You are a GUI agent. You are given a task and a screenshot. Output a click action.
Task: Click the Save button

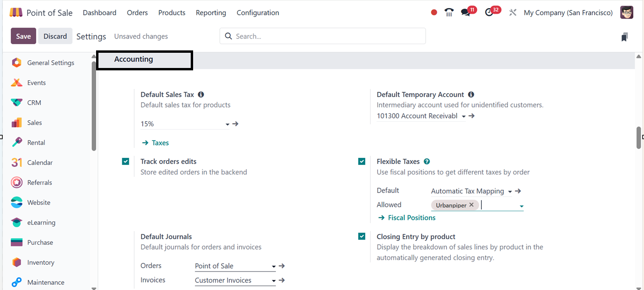coord(23,36)
